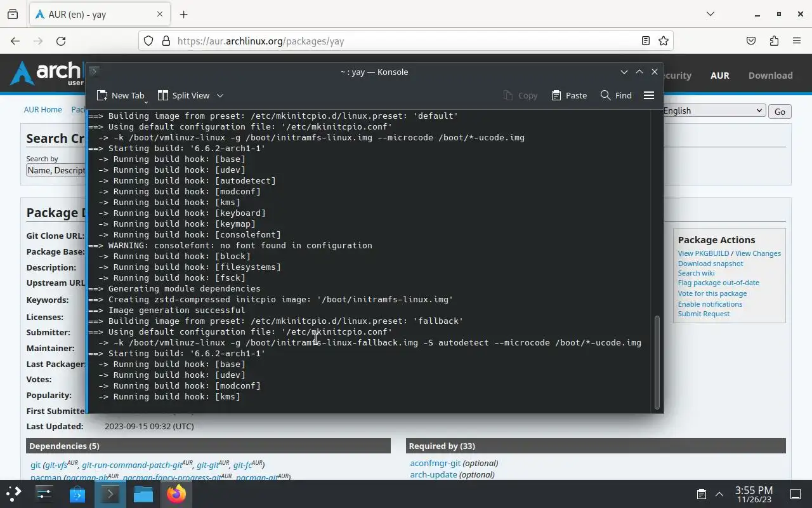Screen dimensions: 812x508
Task: Click the Go button
Action: tap(780, 111)
